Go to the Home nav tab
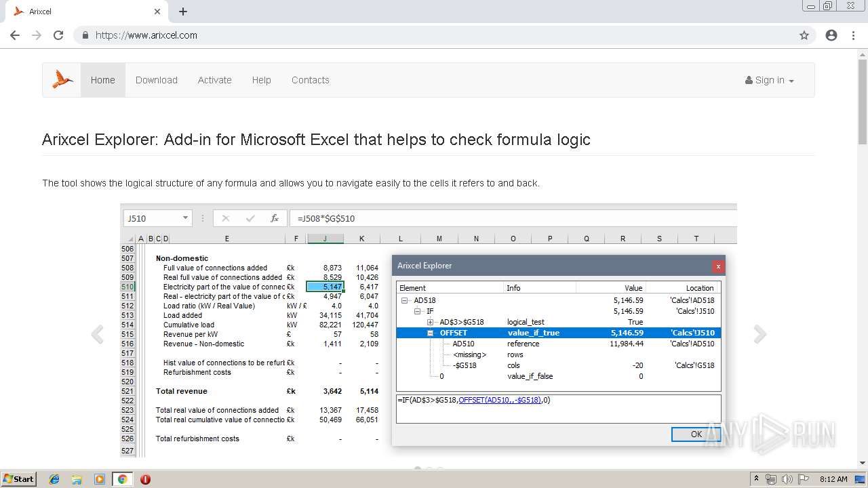The image size is (868, 488). tap(103, 80)
